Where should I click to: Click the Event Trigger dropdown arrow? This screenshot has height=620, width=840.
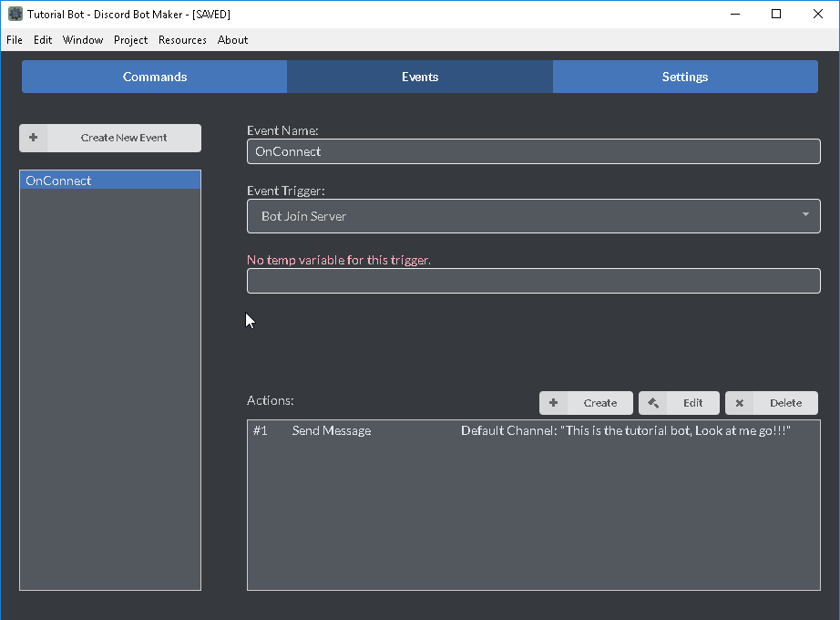click(x=805, y=215)
